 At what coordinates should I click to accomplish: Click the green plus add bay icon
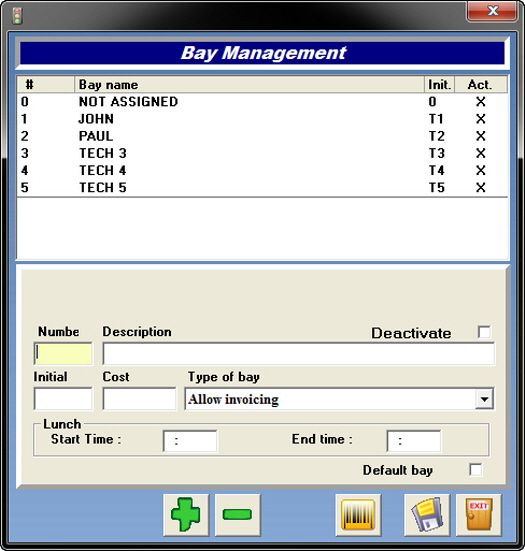(x=186, y=514)
